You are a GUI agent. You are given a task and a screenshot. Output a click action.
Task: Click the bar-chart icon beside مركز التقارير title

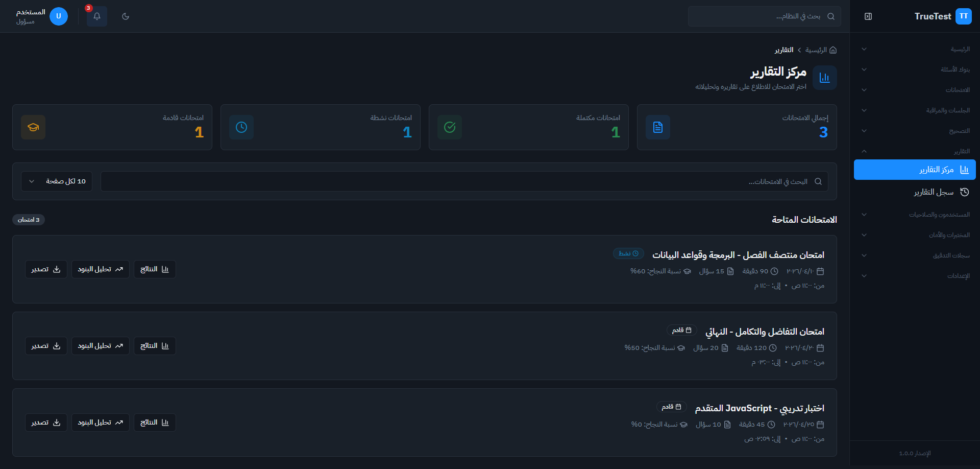[x=824, y=77]
